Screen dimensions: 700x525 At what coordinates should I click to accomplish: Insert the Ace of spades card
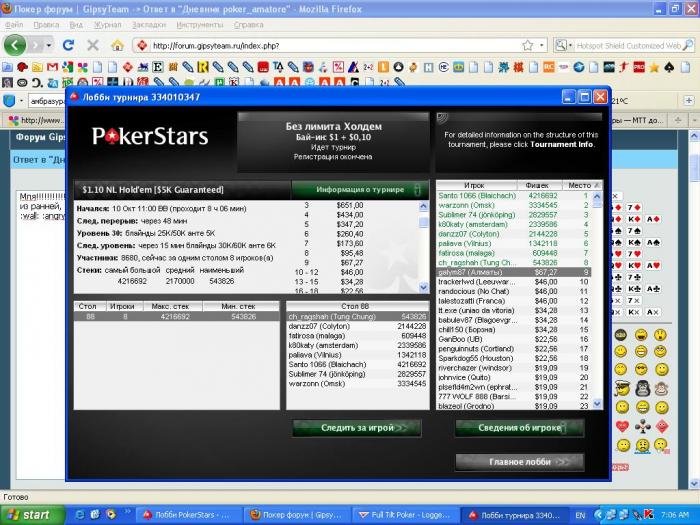pos(653,242)
